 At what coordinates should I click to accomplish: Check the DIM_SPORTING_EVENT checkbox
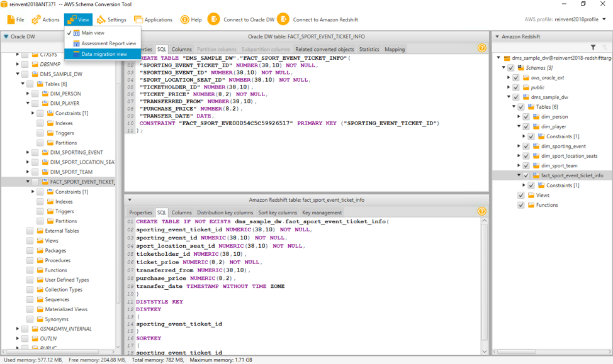[x=35, y=152]
